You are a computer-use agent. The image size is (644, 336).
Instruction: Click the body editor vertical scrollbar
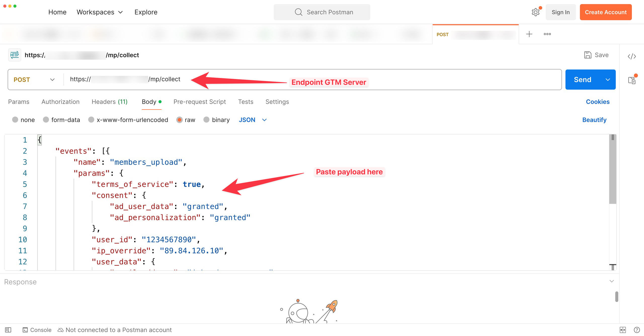[613, 169]
